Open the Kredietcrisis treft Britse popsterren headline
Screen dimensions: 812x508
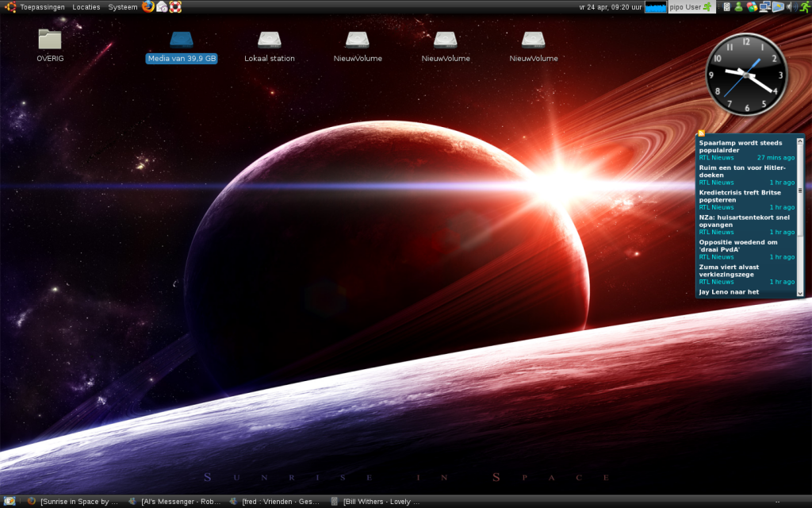coord(740,196)
